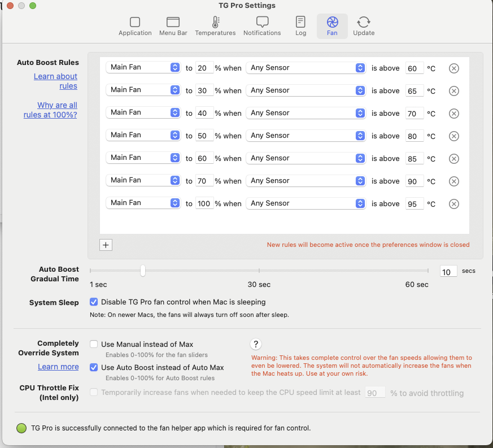Edit temperature threshold field showing 80

pos(415,136)
